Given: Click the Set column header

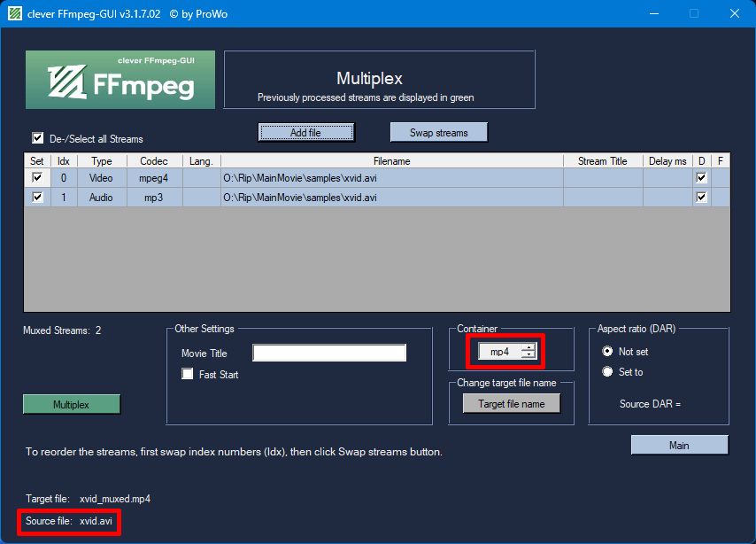Looking at the screenshot, I should (x=37, y=160).
